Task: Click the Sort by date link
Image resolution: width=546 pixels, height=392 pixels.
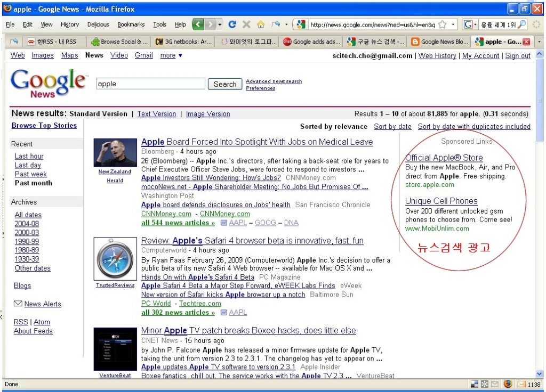Action: click(x=393, y=127)
